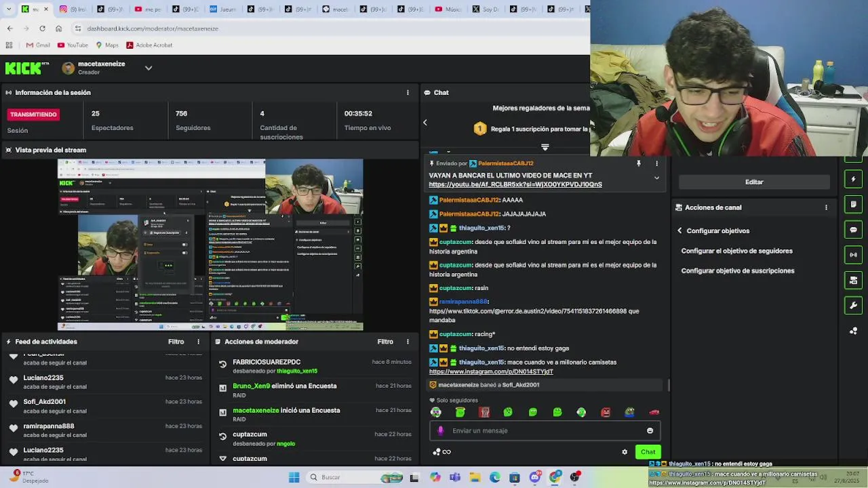Click FABRICIOSUAREZPDC in moderator actions
The height and width of the screenshot is (488, 868).
[x=267, y=362]
